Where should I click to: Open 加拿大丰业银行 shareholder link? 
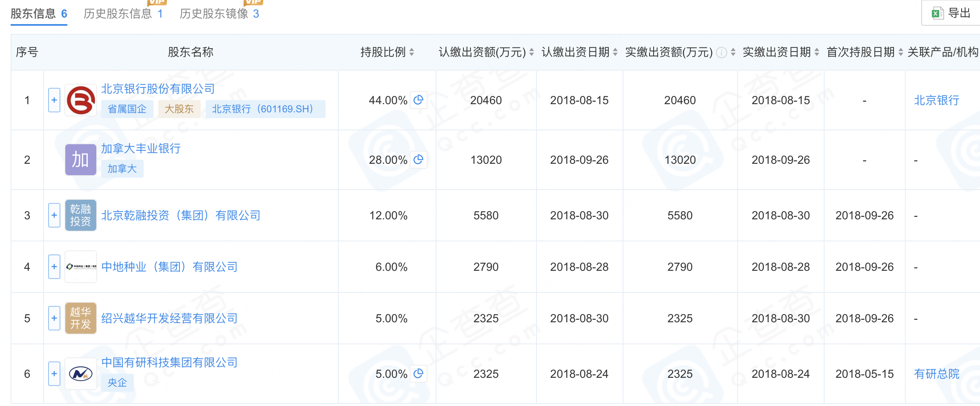141,148
